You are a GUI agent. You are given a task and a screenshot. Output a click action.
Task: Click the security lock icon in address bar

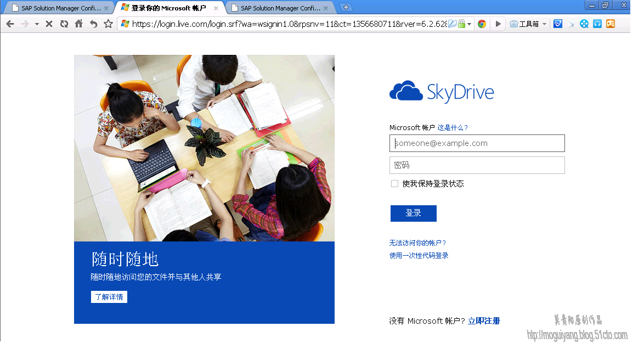click(462, 24)
